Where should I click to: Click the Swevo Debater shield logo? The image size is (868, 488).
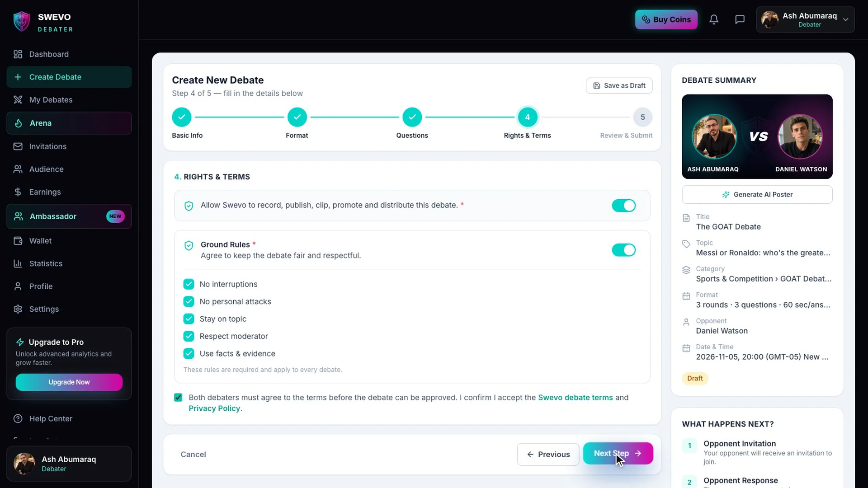22,22
